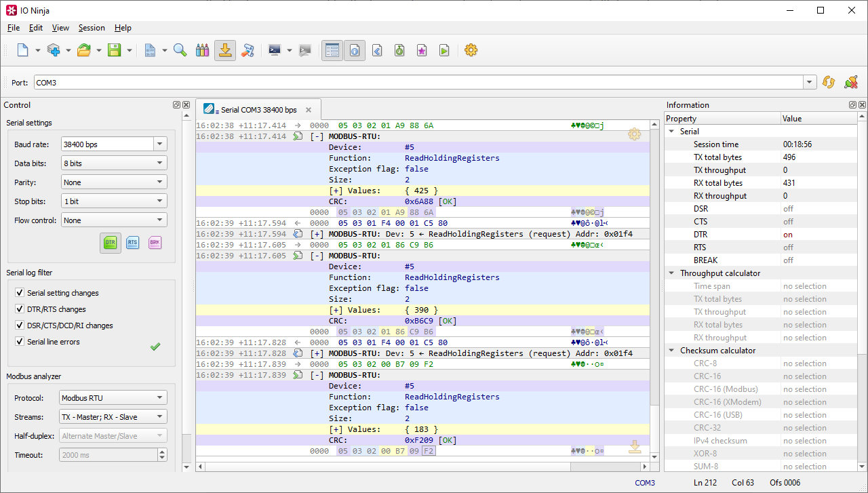
Task: Click the Add Layer plus icon
Action: (53, 50)
